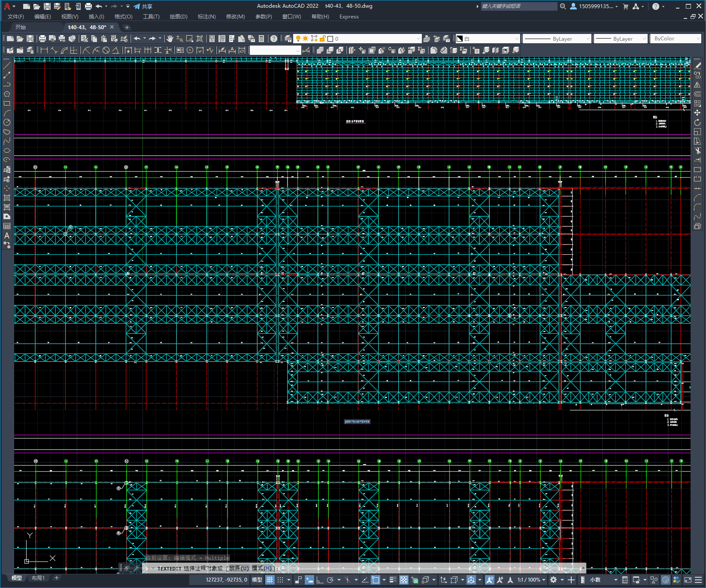Toggle transparency display in status bar
Image resolution: width=706 pixels, height=588 pixels.
(404, 580)
